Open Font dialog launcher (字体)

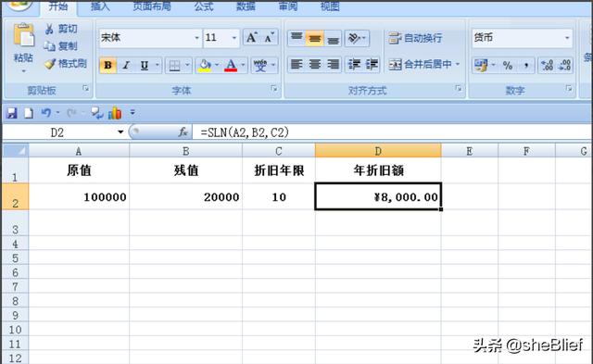click(274, 89)
